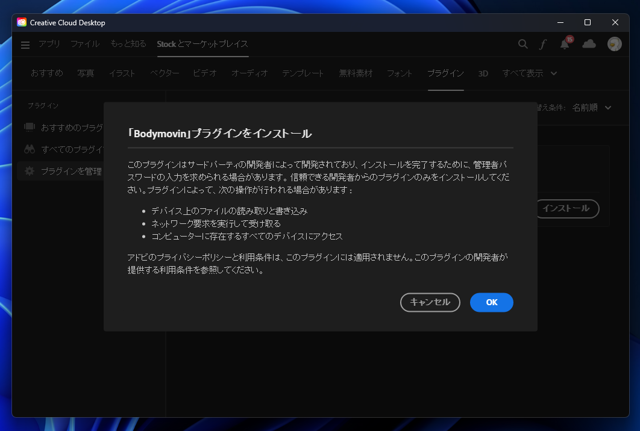The width and height of the screenshot is (640, 431).
Task: Open the ベクター tab
Action: (x=164, y=73)
